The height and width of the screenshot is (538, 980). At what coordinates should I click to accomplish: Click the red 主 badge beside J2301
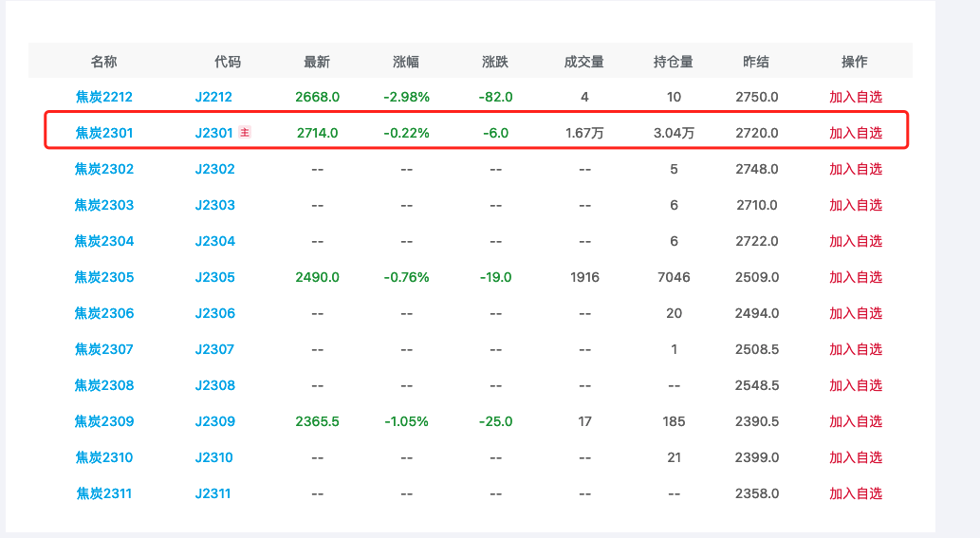point(245,133)
